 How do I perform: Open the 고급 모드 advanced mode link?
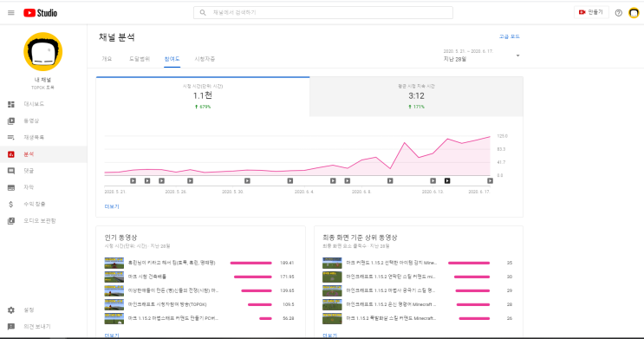click(x=510, y=36)
